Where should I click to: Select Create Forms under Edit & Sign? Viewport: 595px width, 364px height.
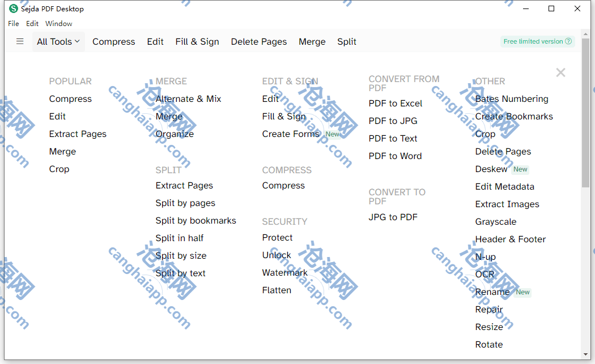click(291, 134)
